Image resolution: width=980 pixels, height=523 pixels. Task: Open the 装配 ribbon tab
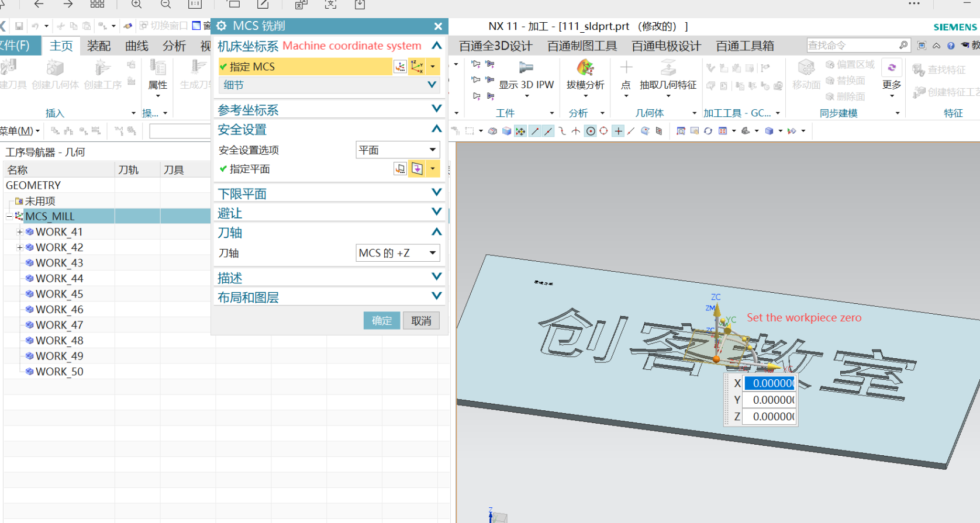point(99,46)
